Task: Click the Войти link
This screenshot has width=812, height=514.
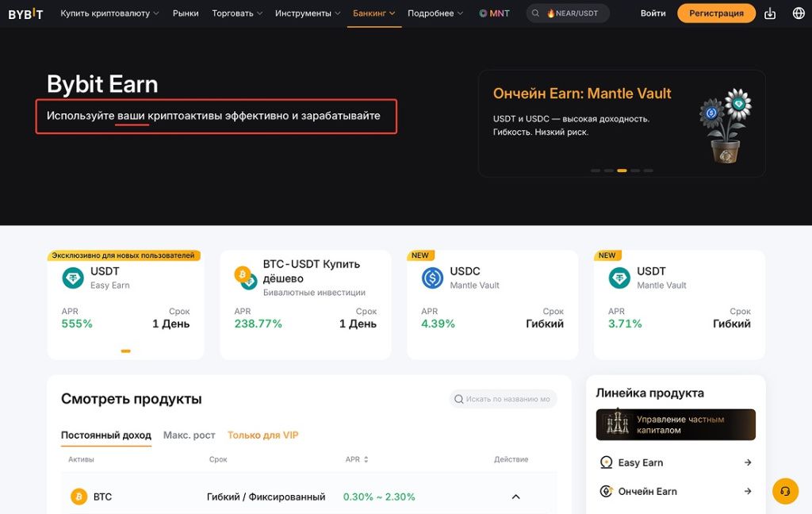Action: point(653,13)
